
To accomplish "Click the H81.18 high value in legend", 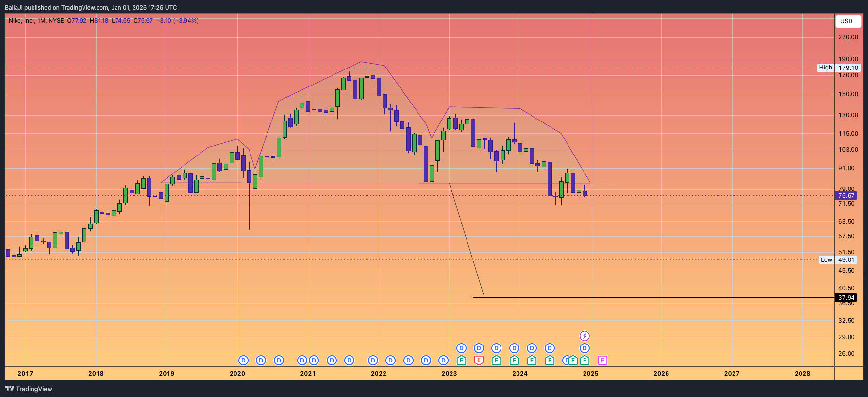I will [99, 21].
